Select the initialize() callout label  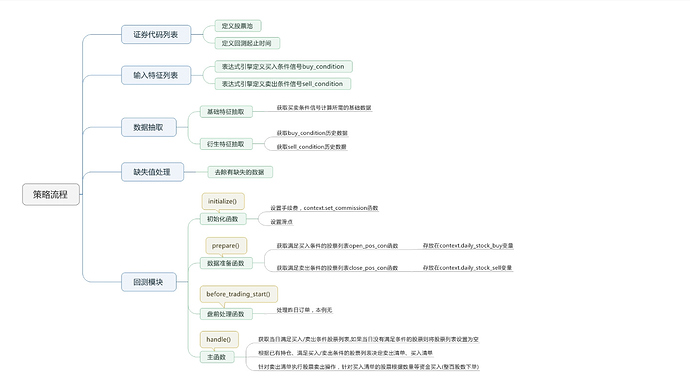tap(223, 201)
